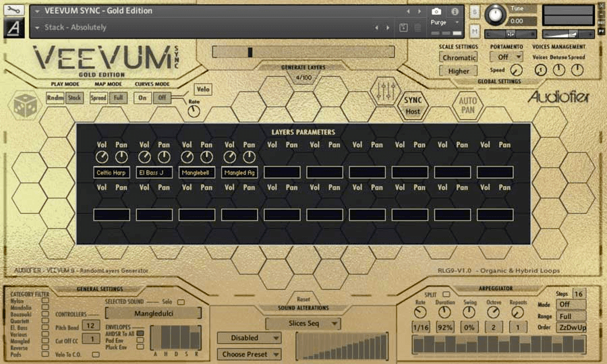
Task: Open the mixer faders hexagon icon
Action: click(x=386, y=91)
